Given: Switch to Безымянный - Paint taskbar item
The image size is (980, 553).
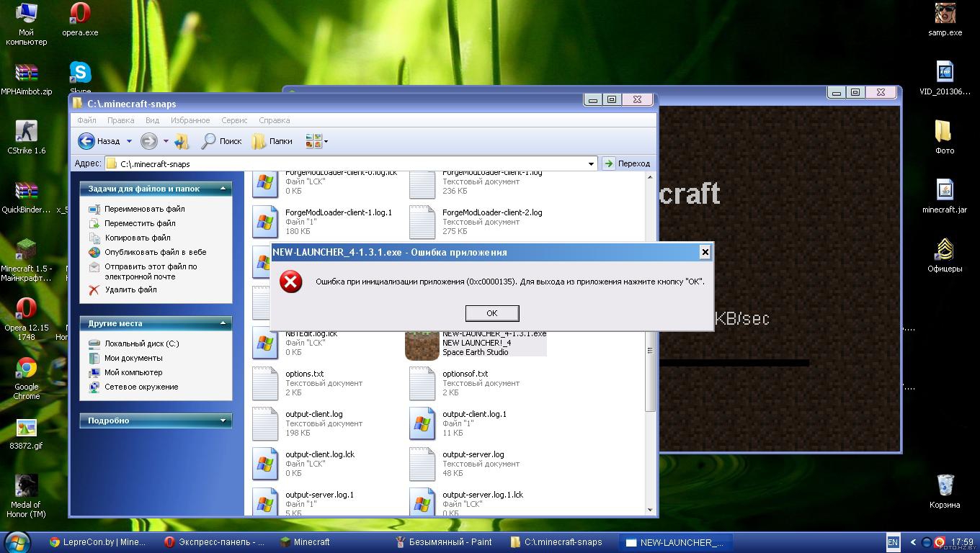Looking at the screenshot, I should [445, 542].
